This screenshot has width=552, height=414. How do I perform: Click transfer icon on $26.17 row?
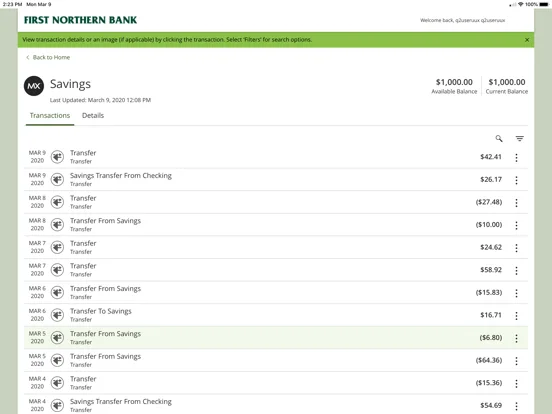[x=57, y=179]
